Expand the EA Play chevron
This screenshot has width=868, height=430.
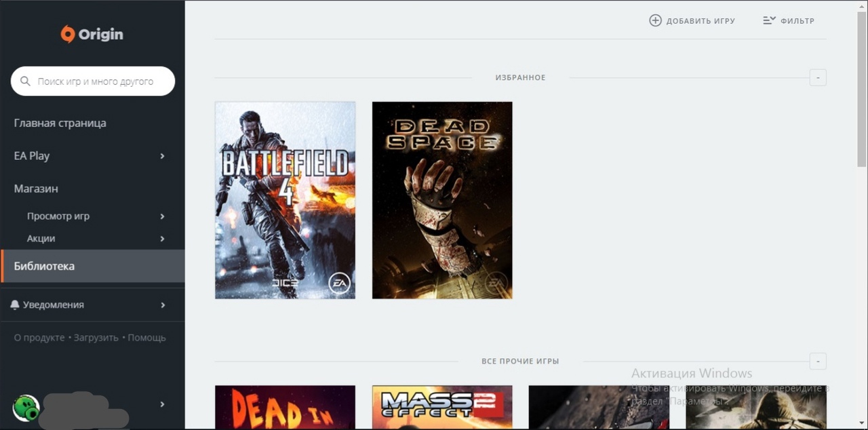(x=162, y=156)
